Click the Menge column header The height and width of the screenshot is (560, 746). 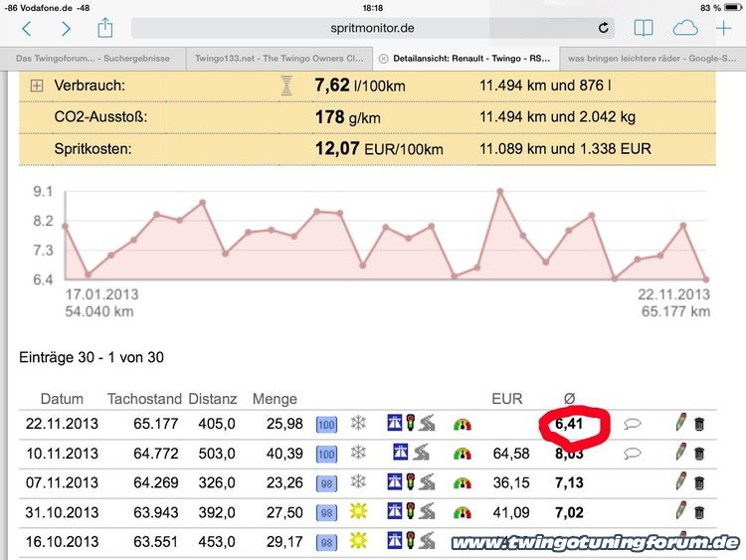coord(275,399)
